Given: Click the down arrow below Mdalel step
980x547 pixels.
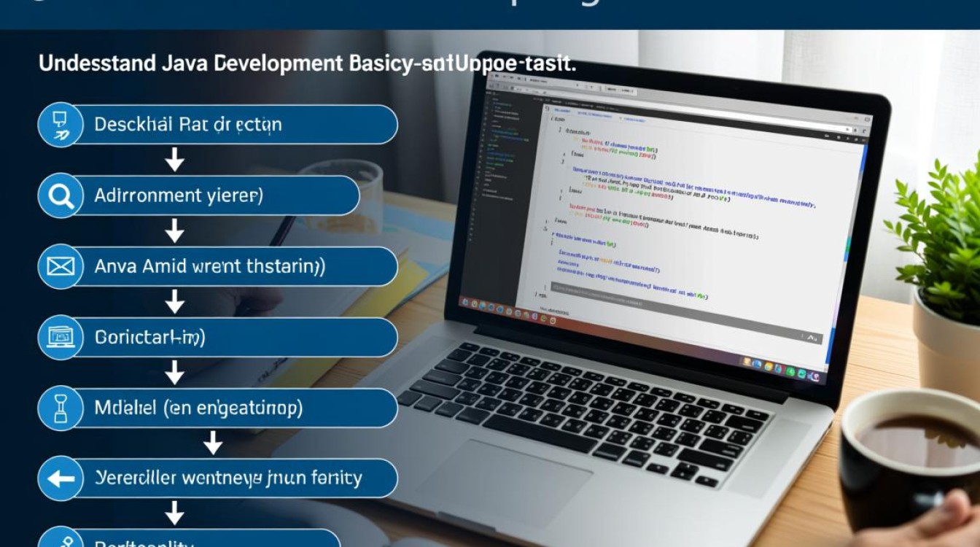Looking at the screenshot, I should coord(212,443).
